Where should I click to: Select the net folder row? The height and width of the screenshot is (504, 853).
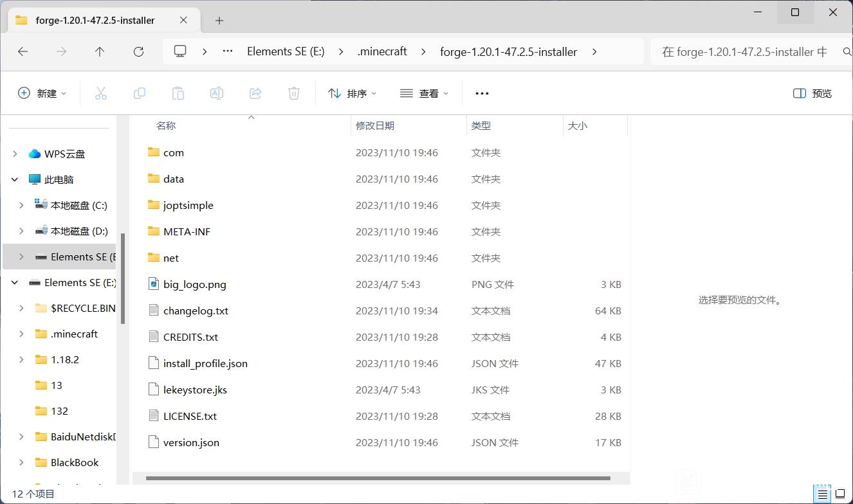(x=380, y=258)
